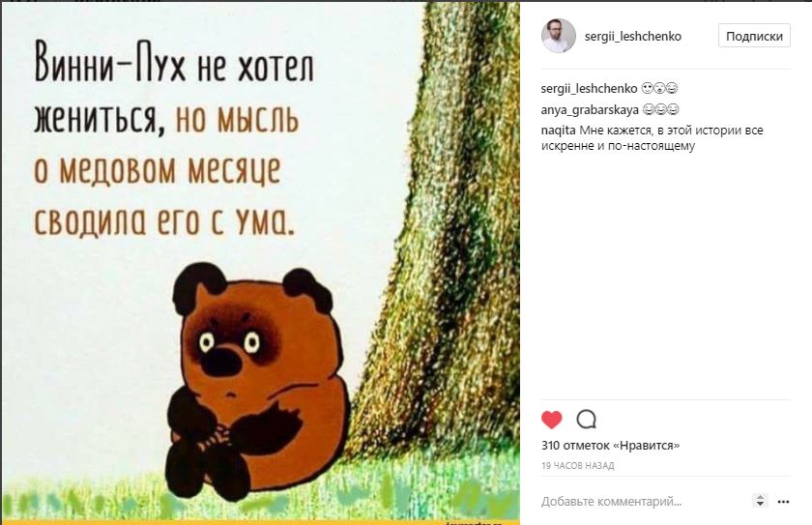812x525 pixels.
Task: Click the 19 ЧАСОВ НАЗАД timestamp
Action: tap(577, 465)
